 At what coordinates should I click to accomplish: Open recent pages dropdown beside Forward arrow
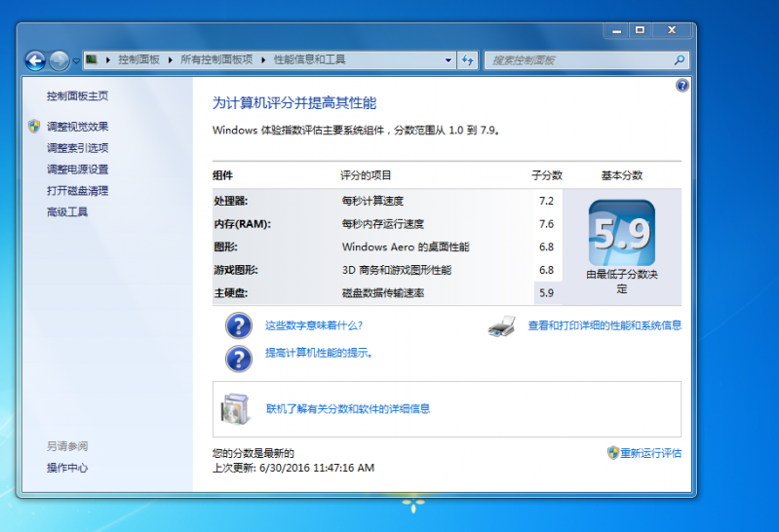point(76,61)
